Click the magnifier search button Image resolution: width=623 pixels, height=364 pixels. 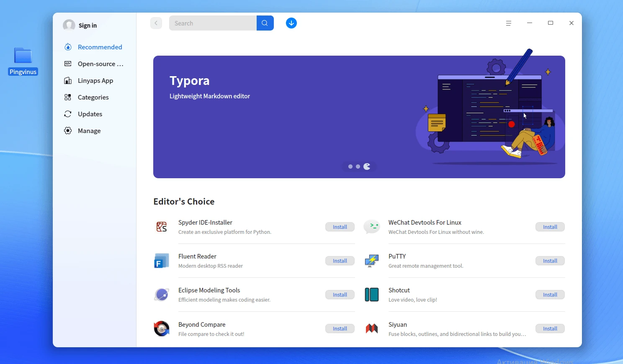(x=265, y=23)
